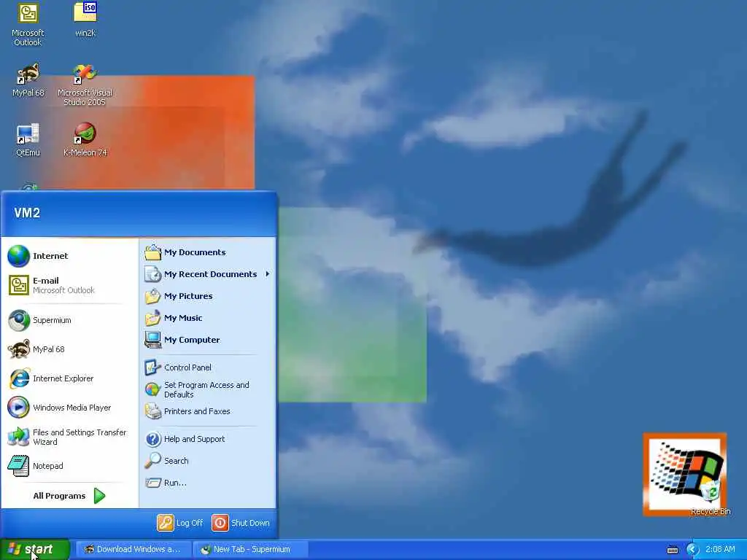This screenshot has width=747, height=560.
Task: Click the Internet globe icon in Start menu
Action: coord(18,256)
